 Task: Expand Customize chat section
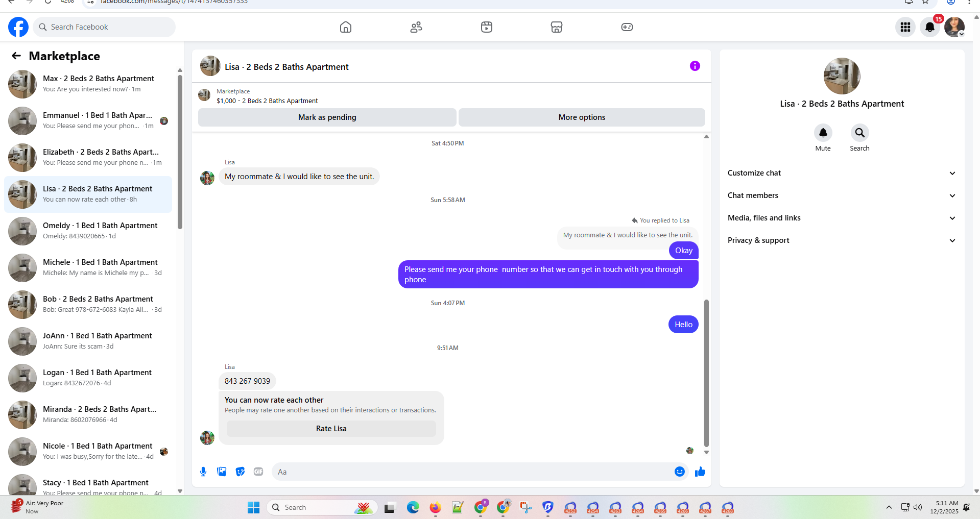pyautogui.click(x=842, y=173)
